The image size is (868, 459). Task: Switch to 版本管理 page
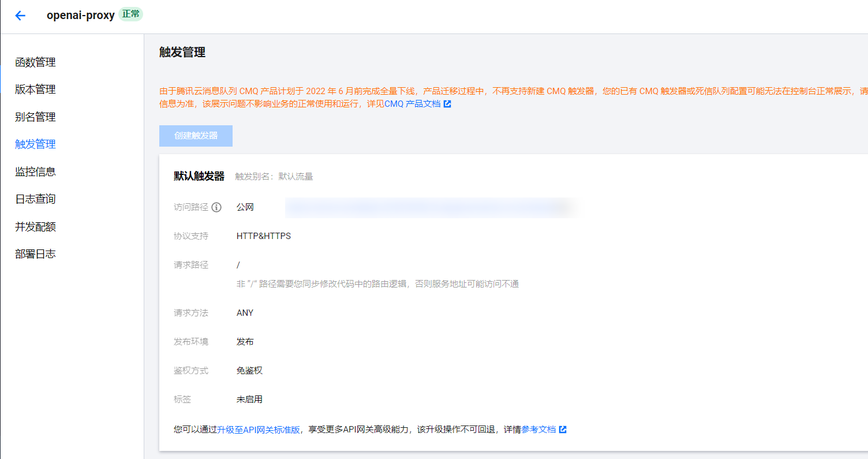point(35,89)
